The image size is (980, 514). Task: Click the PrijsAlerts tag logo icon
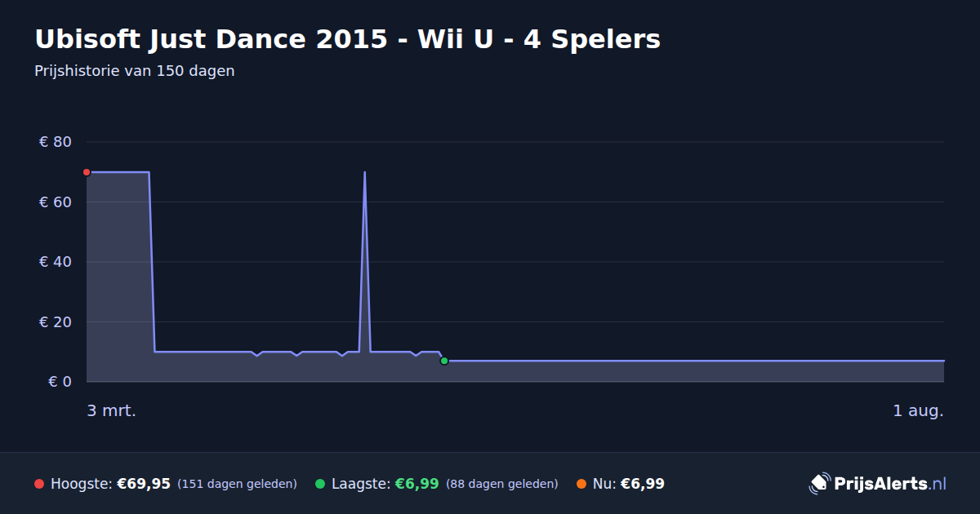click(x=819, y=484)
